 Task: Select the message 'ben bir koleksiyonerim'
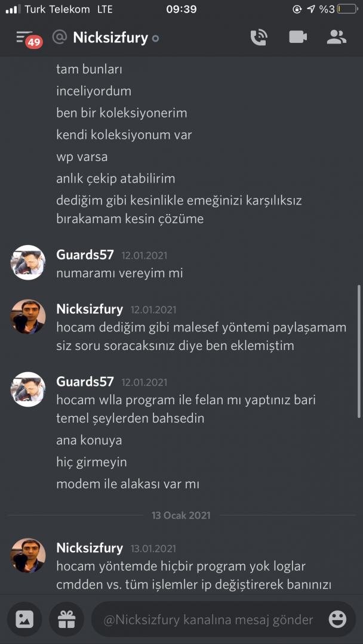click(x=122, y=113)
